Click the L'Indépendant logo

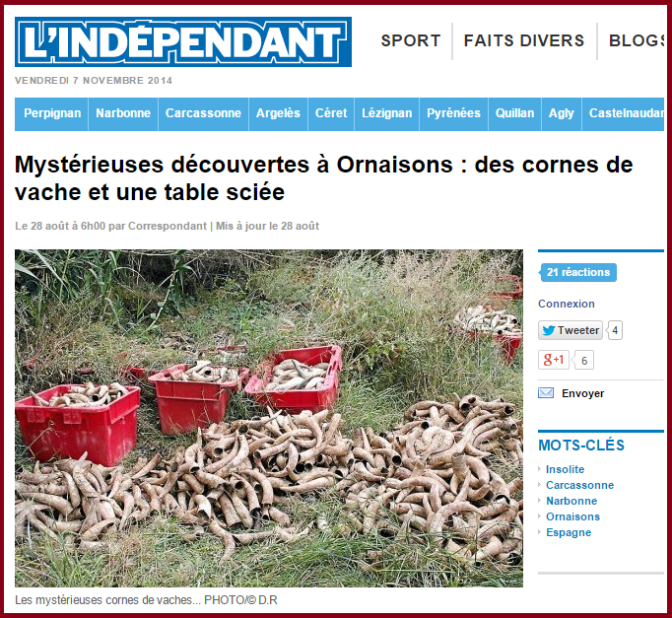(183, 41)
